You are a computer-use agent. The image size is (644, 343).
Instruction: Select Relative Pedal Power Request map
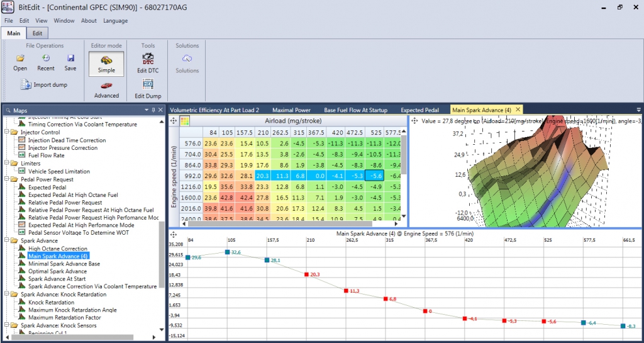(x=65, y=203)
